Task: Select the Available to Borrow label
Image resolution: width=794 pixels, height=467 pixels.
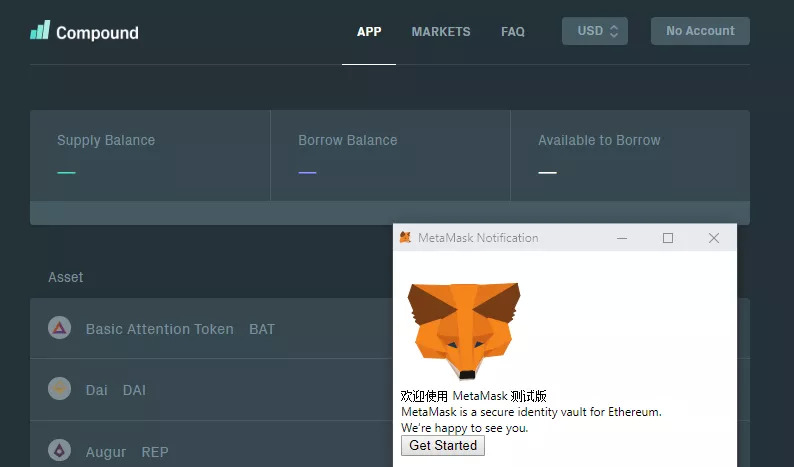Action: pyautogui.click(x=599, y=140)
